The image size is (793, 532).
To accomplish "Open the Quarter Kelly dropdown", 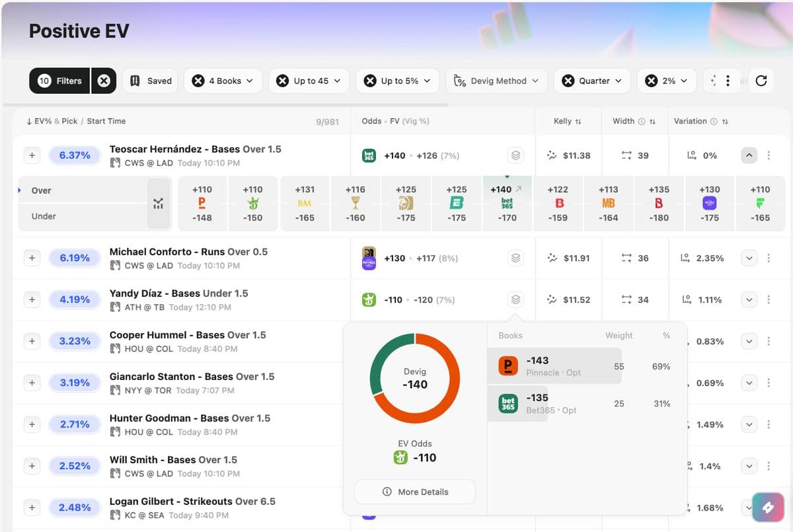I will 592,81.
